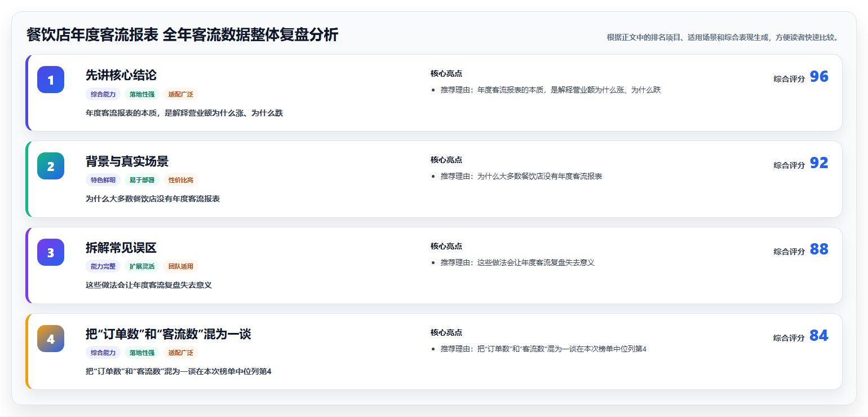Click the bullet 推荐理由：年度客流报表的本质

click(551, 90)
